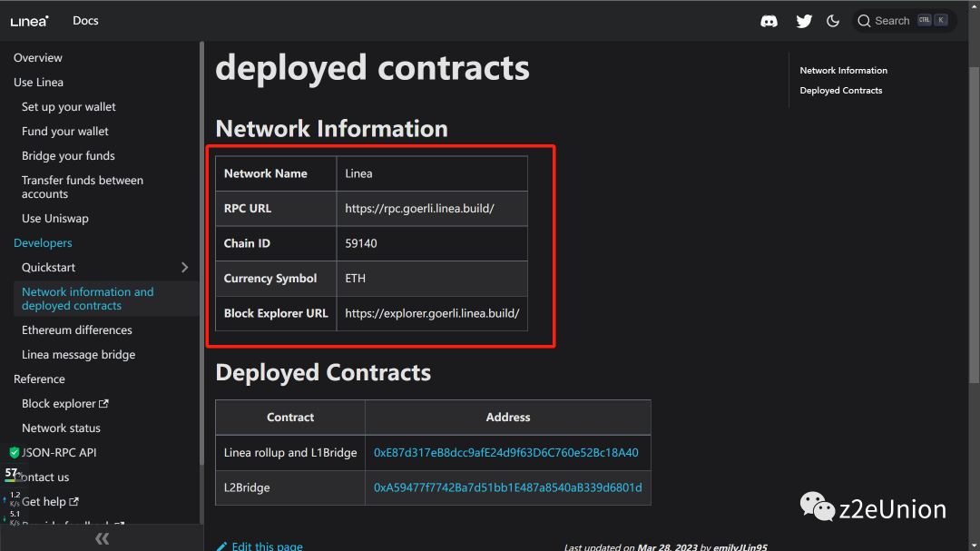This screenshot has height=551, width=980.
Task: Open the Linea rollup L1Bridge address
Action: pyautogui.click(x=505, y=453)
